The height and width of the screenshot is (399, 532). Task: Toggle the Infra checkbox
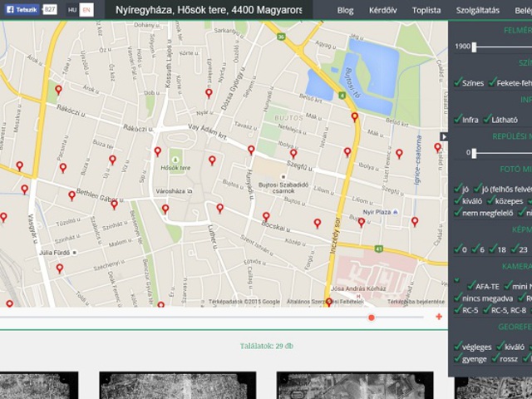click(x=458, y=119)
